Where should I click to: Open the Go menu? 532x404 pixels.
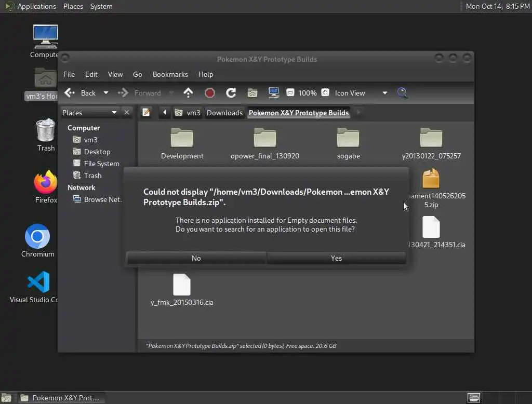pos(137,74)
